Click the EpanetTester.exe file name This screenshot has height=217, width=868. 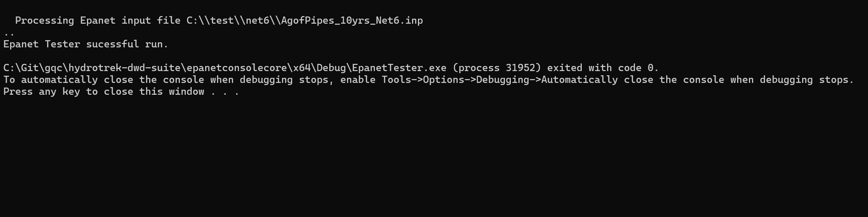(399, 68)
